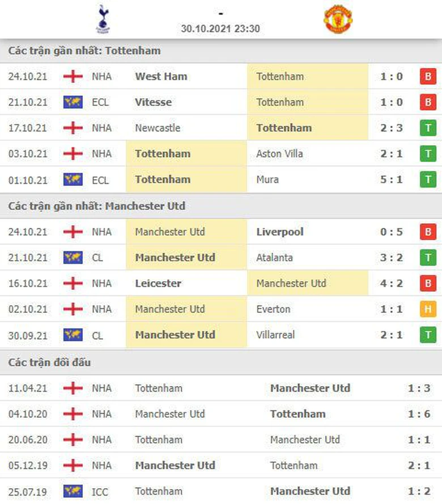Click England flag for West Ham match
The width and height of the screenshot is (442, 504).
tap(73, 77)
